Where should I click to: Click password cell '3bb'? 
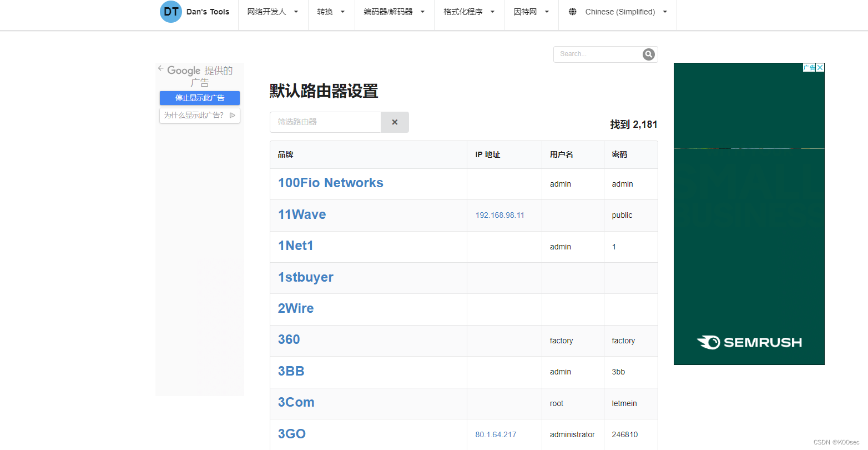point(618,372)
